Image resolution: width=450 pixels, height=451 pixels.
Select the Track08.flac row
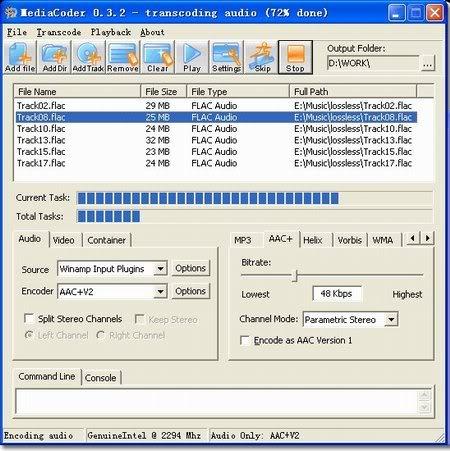coord(216,117)
